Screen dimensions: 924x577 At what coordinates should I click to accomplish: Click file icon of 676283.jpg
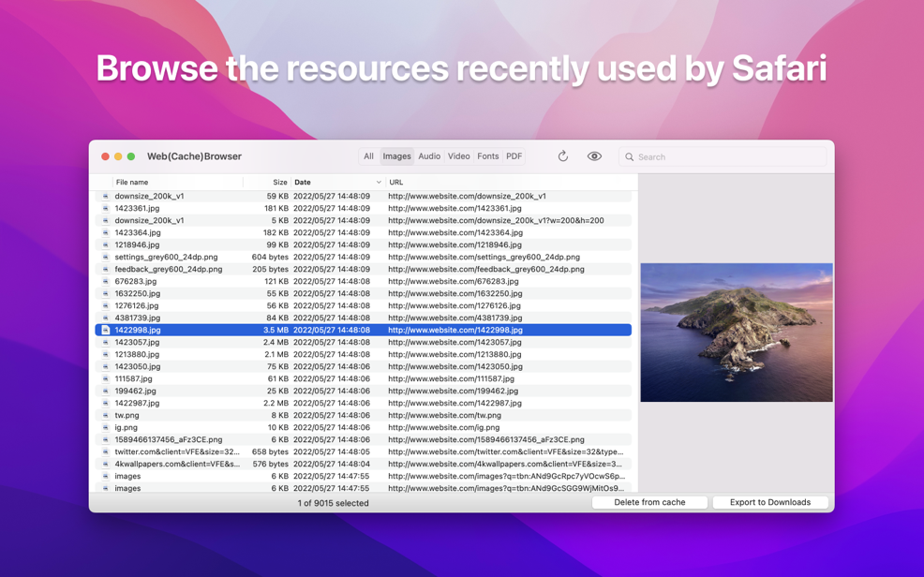point(106,281)
